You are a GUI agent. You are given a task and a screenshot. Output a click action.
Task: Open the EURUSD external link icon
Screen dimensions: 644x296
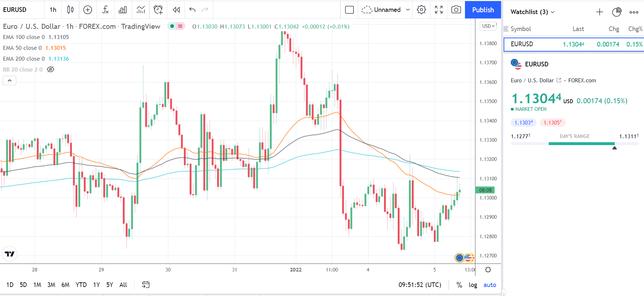[559, 80]
